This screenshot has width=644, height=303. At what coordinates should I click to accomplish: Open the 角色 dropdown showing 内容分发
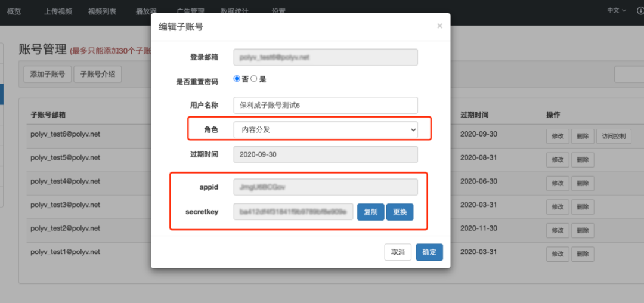325,129
